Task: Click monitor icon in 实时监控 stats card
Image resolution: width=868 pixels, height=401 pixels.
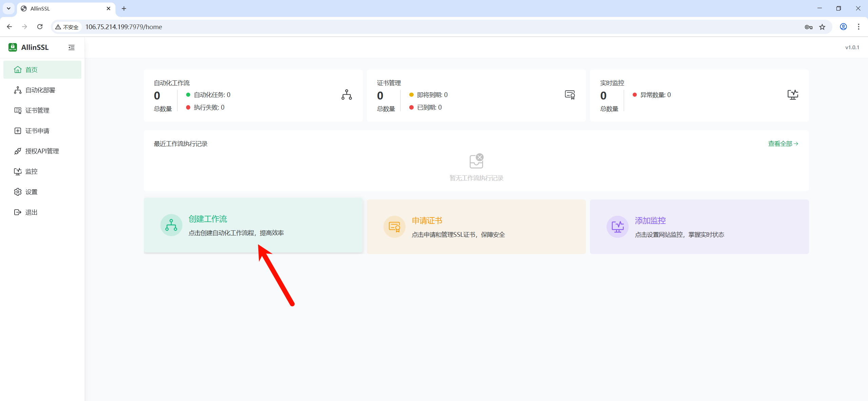Action: pyautogui.click(x=793, y=95)
